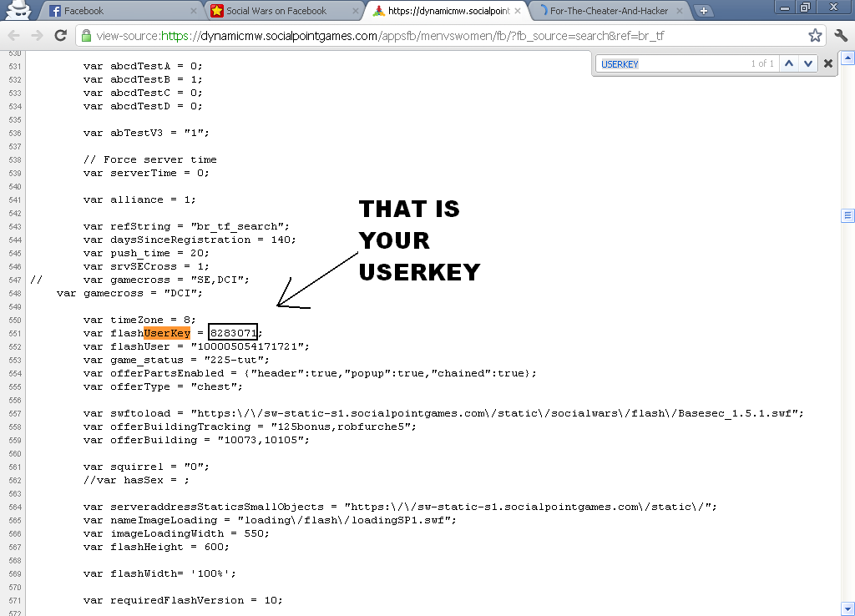Switch to the Facebook tab
This screenshot has width=855, height=616.
[x=123, y=11]
